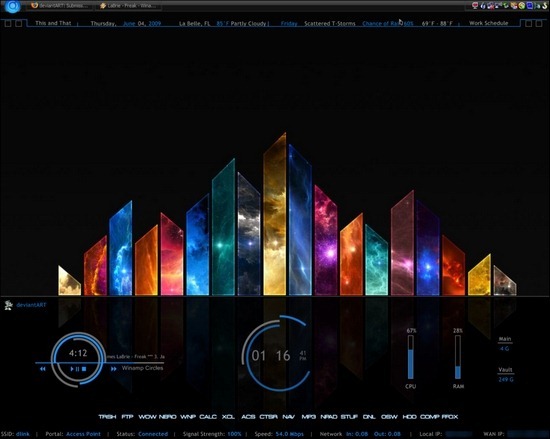Screen dimensions: 550x439
Task: Launch OSW shortcut
Action: click(x=389, y=417)
